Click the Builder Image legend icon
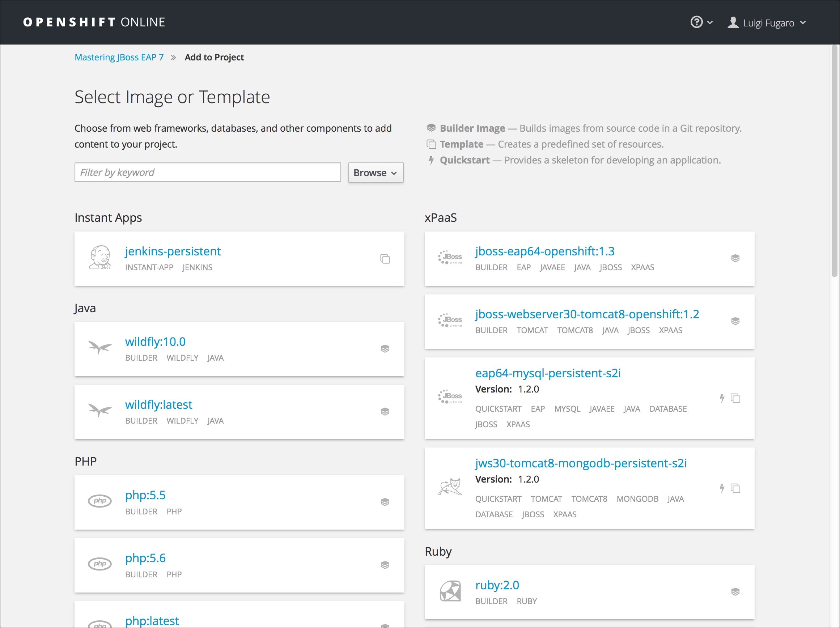Viewport: 840px width, 628px height. click(x=431, y=128)
